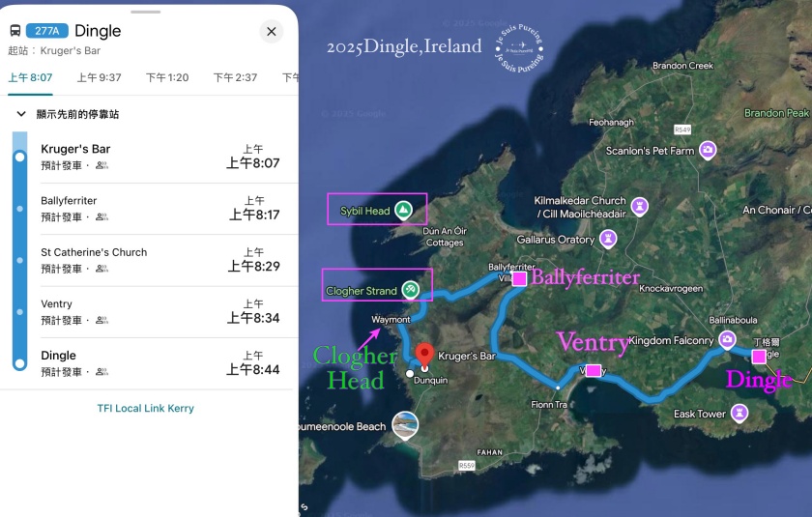Click the Kilmalkedar Church marker icon
Image resolution: width=812 pixels, height=517 pixels.
pyautogui.click(x=639, y=206)
